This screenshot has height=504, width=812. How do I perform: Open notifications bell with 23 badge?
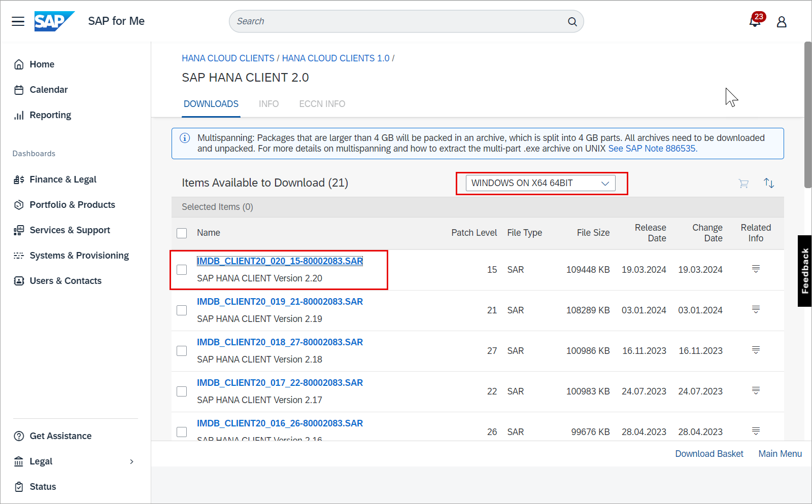tap(755, 21)
